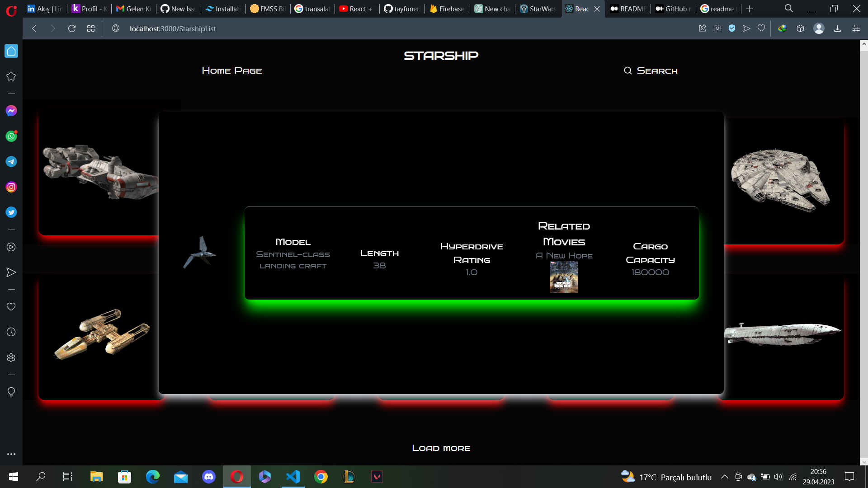Open speed dial start page grid icon
868x488 pixels.
(x=91, y=28)
